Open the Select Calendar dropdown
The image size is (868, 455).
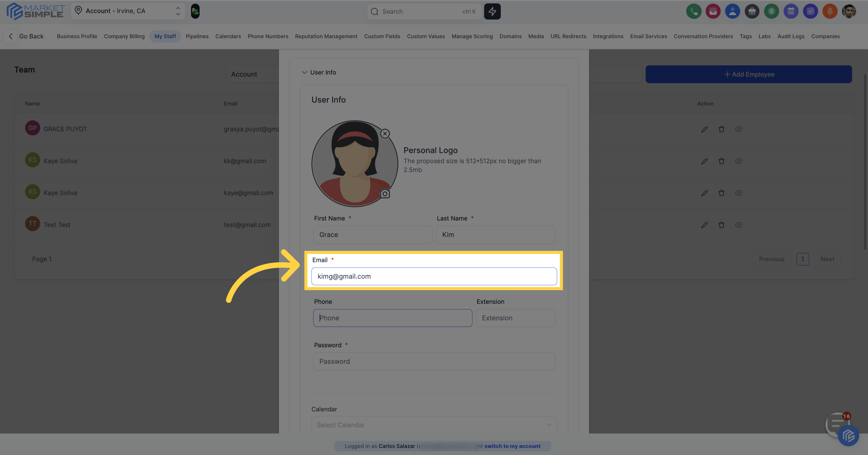pyautogui.click(x=434, y=425)
